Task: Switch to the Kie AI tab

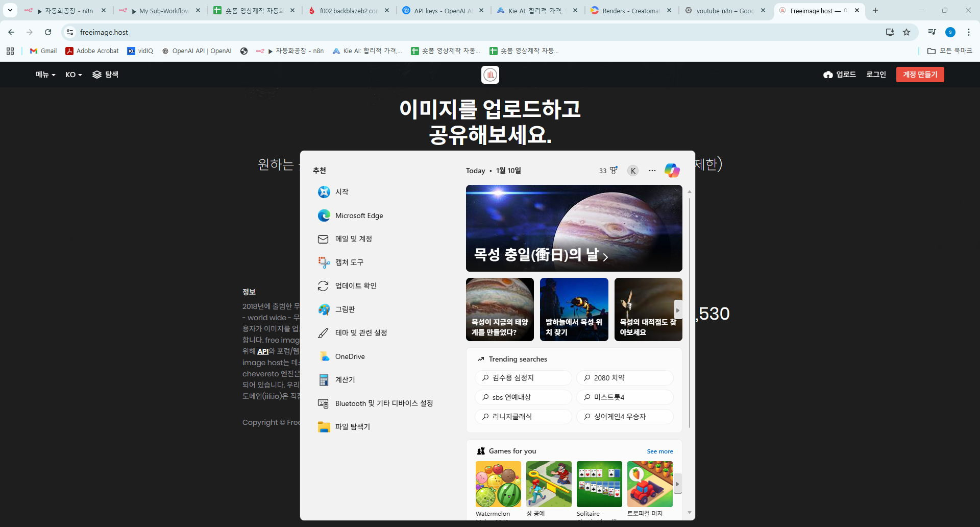Action: coord(537,11)
